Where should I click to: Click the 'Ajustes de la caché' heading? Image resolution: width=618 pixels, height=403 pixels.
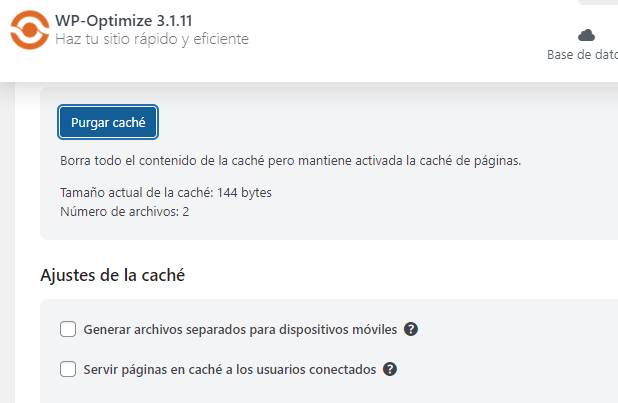click(x=112, y=275)
